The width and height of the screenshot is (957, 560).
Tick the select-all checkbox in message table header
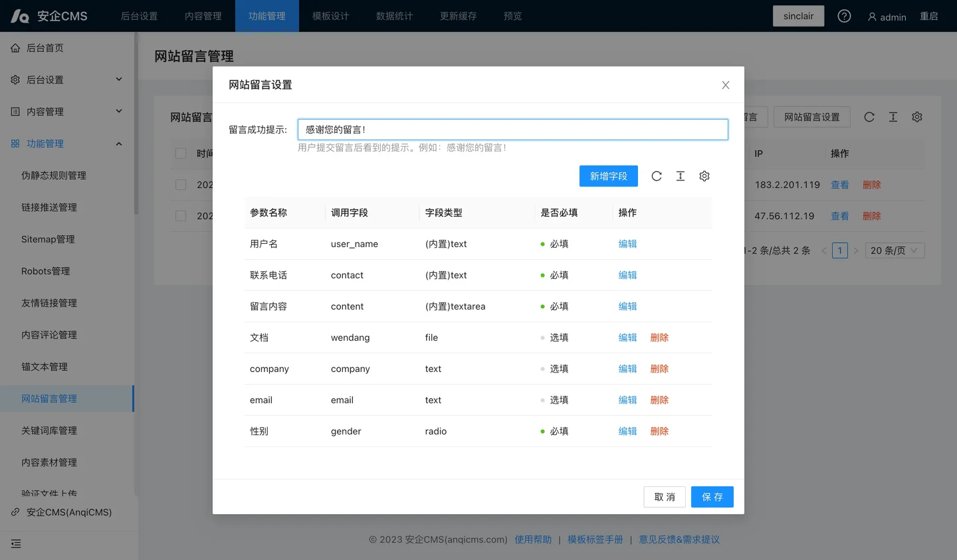181,153
